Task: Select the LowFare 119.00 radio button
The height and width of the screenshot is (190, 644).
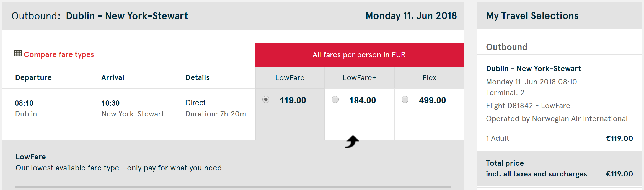Action: [x=266, y=100]
